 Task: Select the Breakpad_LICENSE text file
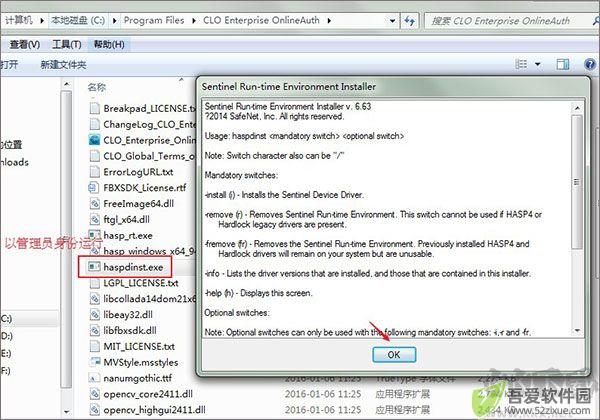150,108
